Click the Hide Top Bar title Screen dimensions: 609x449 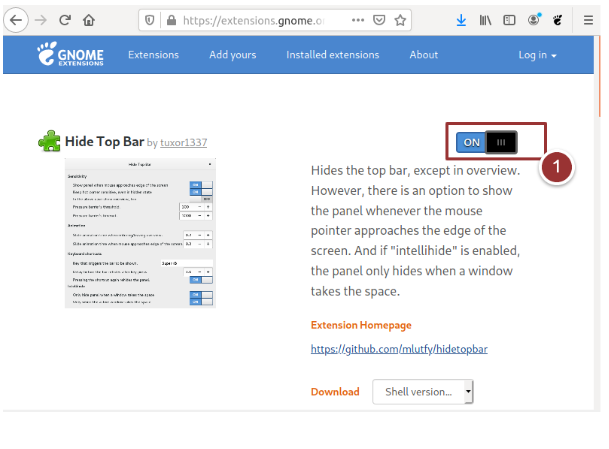point(104,141)
